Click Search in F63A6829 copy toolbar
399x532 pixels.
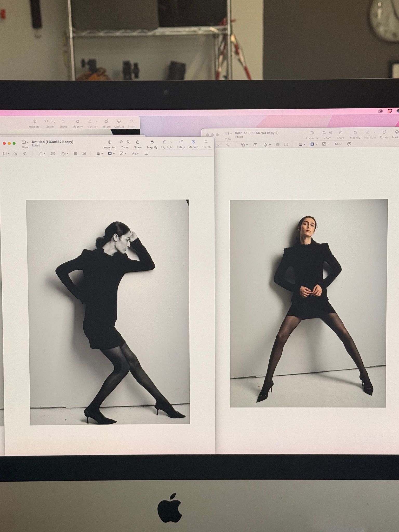[x=206, y=142]
